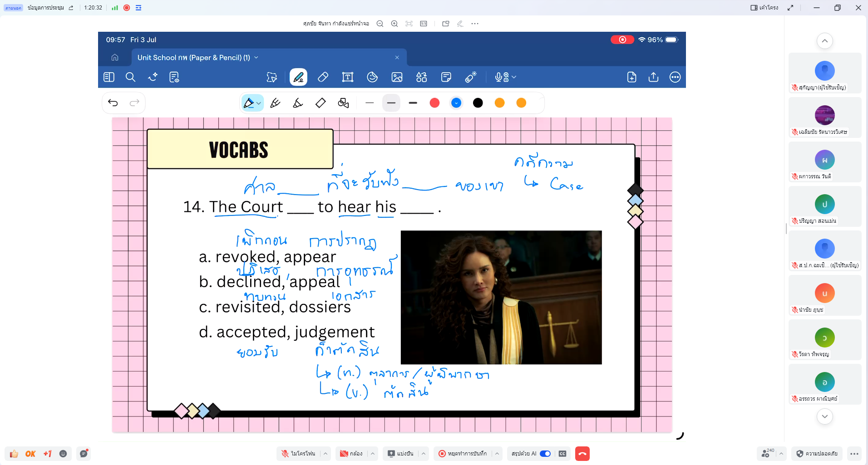Leave the meeting with red hang-up
This screenshot has height=465, width=868.
tap(582, 454)
